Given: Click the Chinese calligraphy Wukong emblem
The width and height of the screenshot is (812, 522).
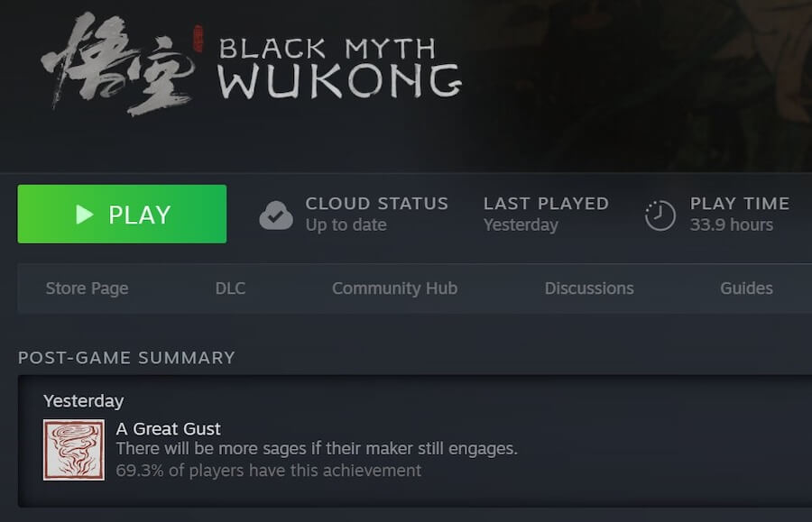Looking at the screenshot, I should (119, 63).
